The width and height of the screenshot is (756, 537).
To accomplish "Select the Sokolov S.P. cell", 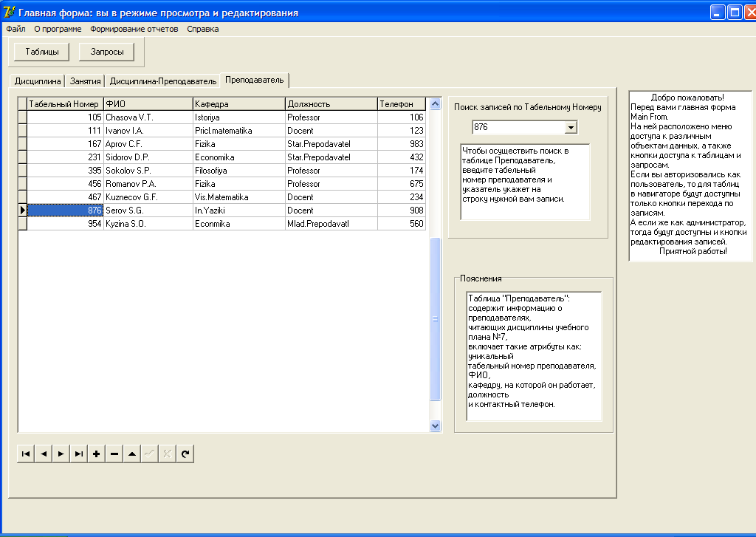I will (148, 171).
